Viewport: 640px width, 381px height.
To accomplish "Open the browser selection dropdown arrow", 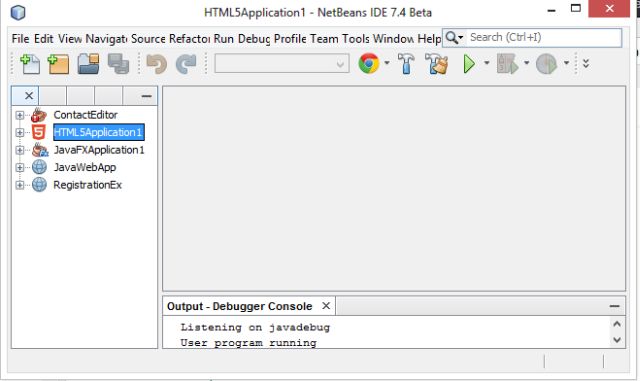I will [387, 63].
